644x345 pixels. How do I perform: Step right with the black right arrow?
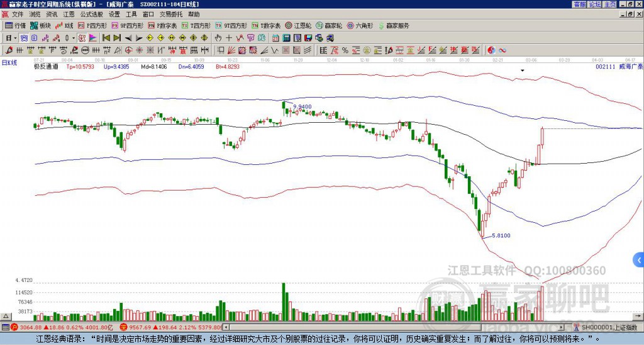(x=139, y=38)
